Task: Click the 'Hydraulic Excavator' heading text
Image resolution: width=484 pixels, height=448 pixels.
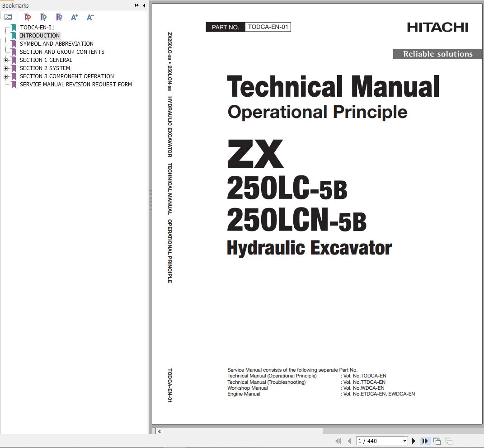Action: (309, 248)
